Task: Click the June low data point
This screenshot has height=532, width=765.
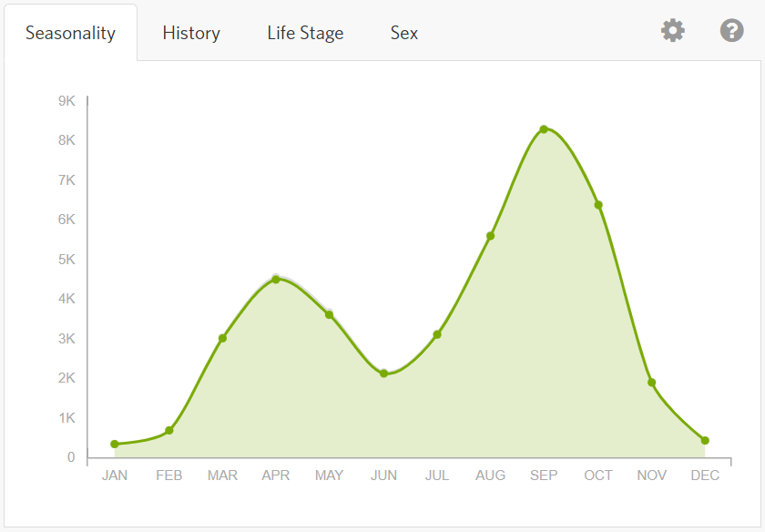Action: coord(383,373)
